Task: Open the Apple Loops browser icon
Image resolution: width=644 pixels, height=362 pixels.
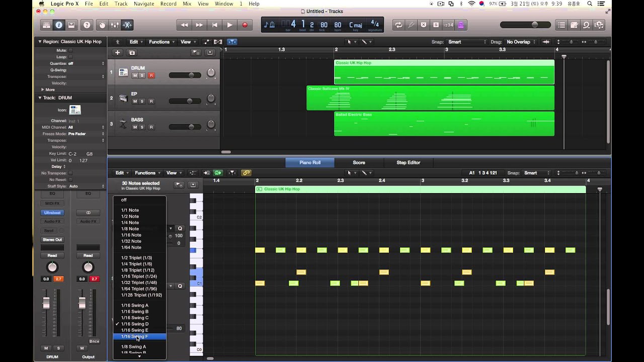Action: 586,25
